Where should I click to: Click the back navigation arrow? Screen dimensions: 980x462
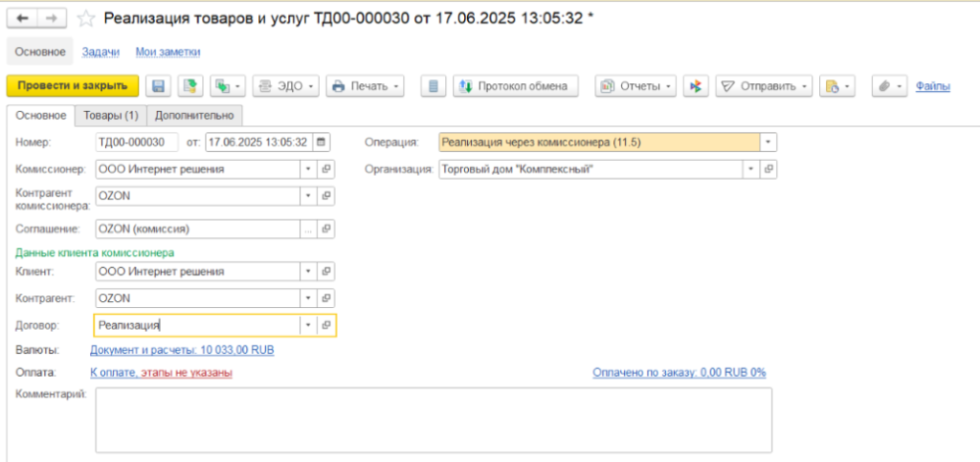coord(23,18)
